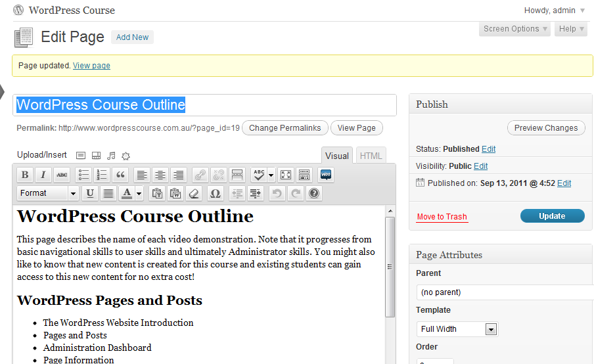Paste from Word
Screen dimensions: 594x364
pyautogui.click(x=175, y=193)
